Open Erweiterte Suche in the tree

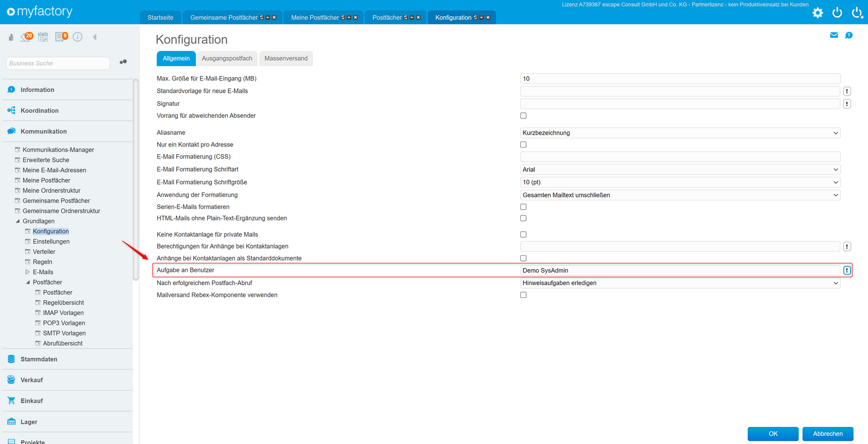46,160
